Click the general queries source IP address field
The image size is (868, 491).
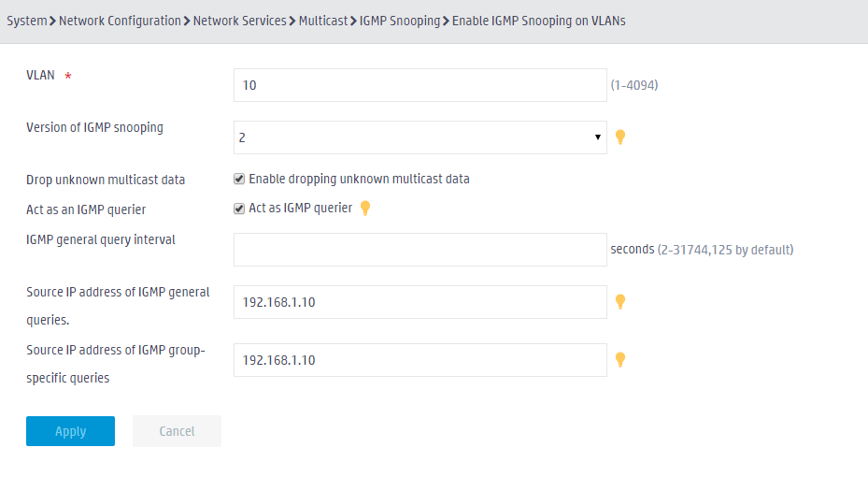420,302
